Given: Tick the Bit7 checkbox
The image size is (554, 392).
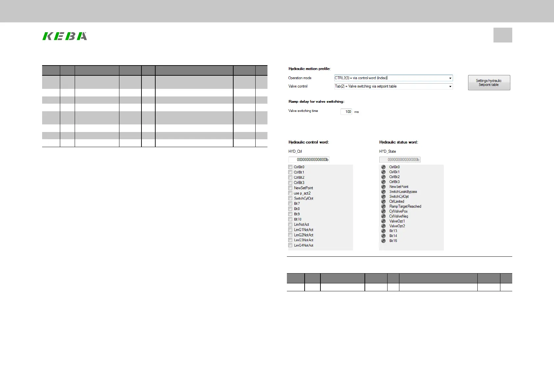Looking at the screenshot, I should coord(290,203).
